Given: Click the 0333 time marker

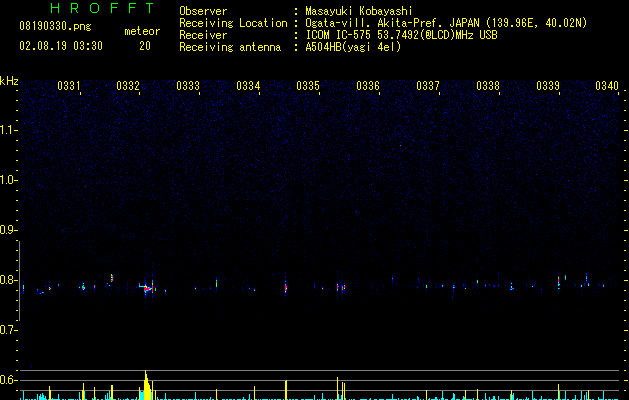Looking at the screenshot, I should (x=188, y=86).
